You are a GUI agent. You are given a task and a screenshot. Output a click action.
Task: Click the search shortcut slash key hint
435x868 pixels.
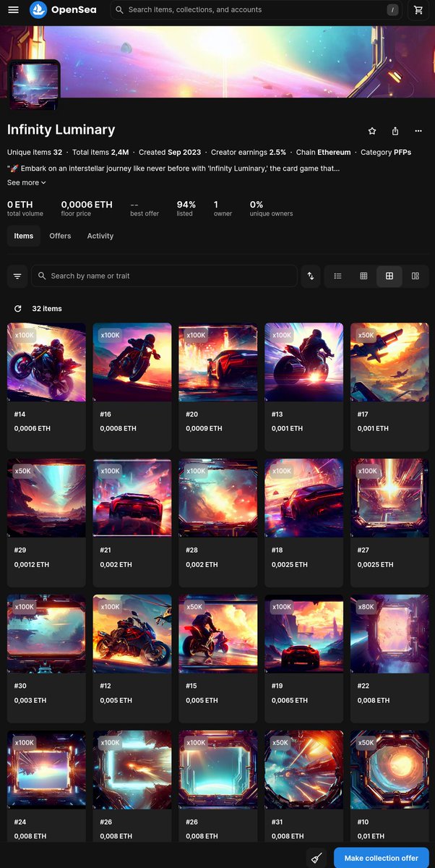pos(392,10)
